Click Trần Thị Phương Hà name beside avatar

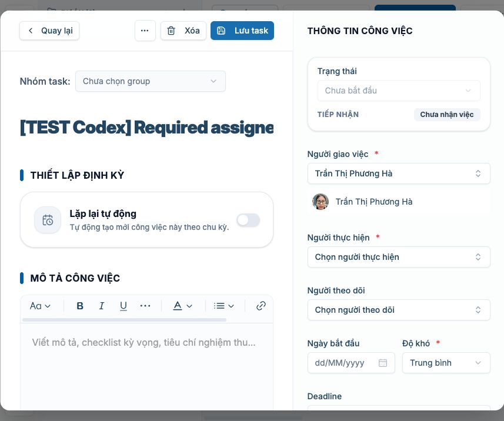coord(374,202)
